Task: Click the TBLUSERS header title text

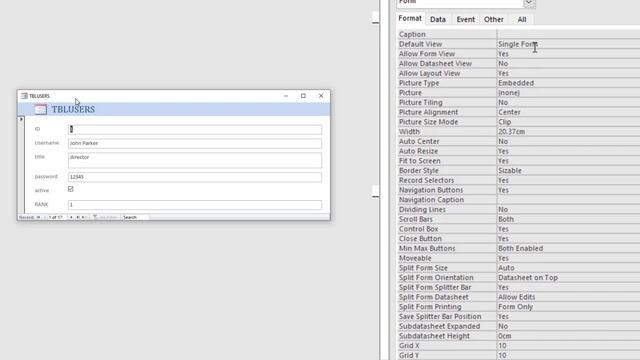Action: [73, 109]
